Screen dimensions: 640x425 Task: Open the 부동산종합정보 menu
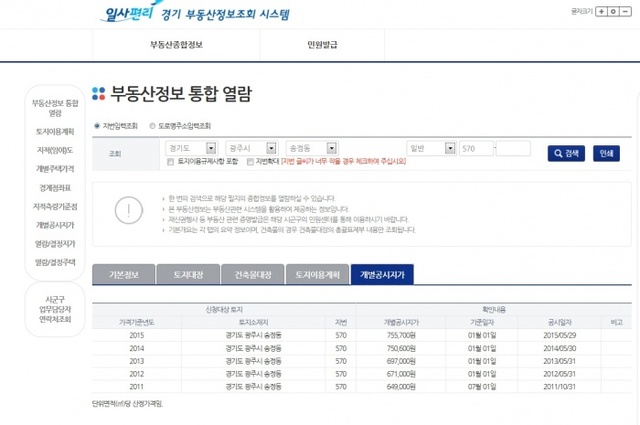click(176, 45)
